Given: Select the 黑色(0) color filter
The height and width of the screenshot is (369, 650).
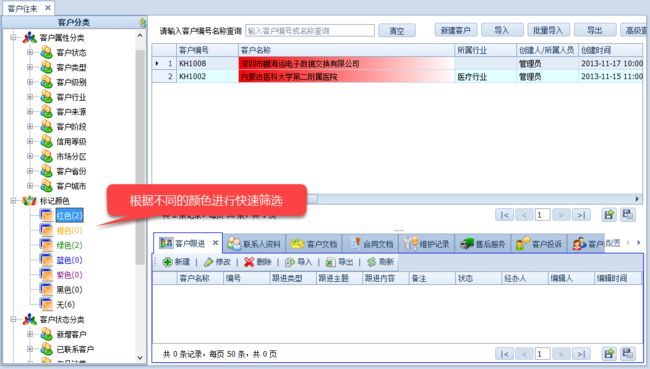Looking at the screenshot, I should pos(69,290).
